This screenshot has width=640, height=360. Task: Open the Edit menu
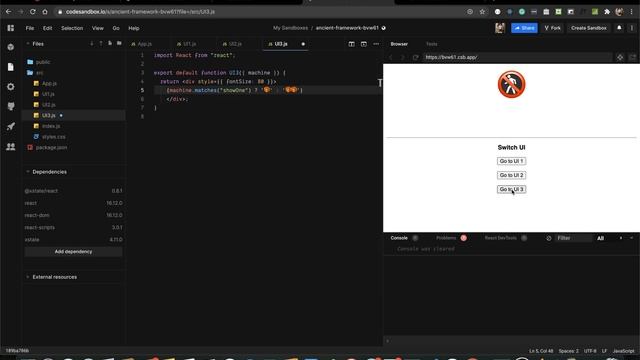tap(48, 28)
